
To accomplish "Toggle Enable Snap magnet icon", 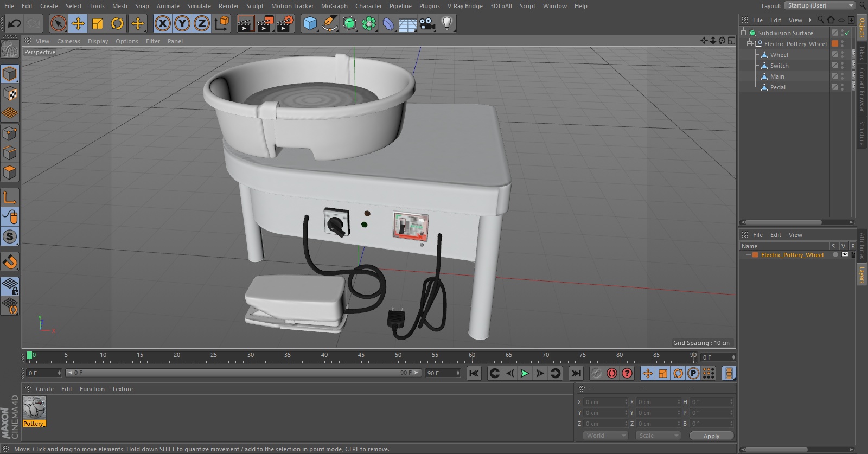I will point(10,262).
